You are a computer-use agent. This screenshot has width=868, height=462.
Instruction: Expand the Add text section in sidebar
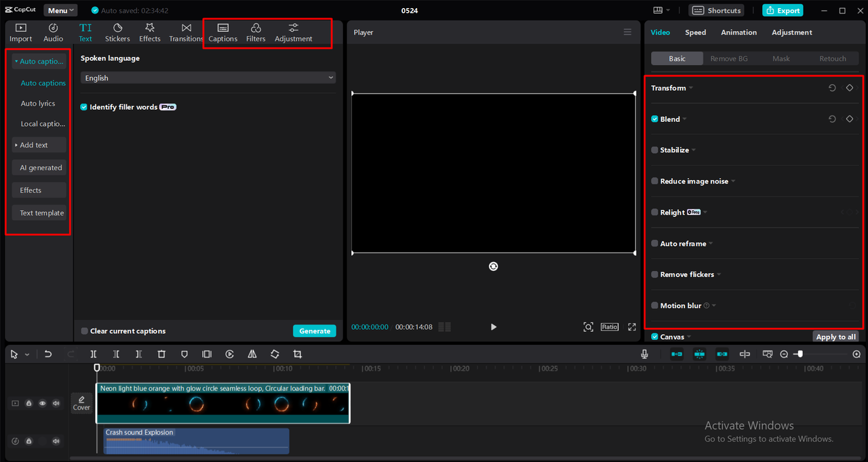click(39, 145)
